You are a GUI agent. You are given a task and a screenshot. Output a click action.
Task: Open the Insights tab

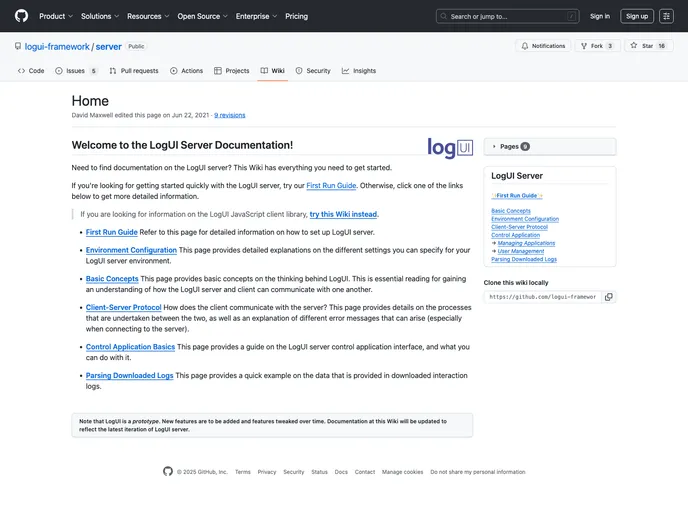point(359,71)
